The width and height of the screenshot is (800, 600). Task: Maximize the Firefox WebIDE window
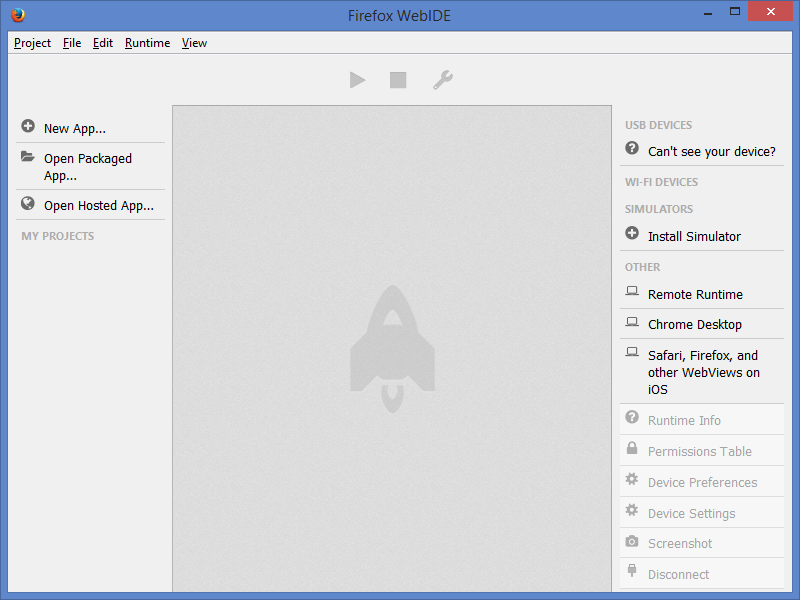click(x=735, y=11)
